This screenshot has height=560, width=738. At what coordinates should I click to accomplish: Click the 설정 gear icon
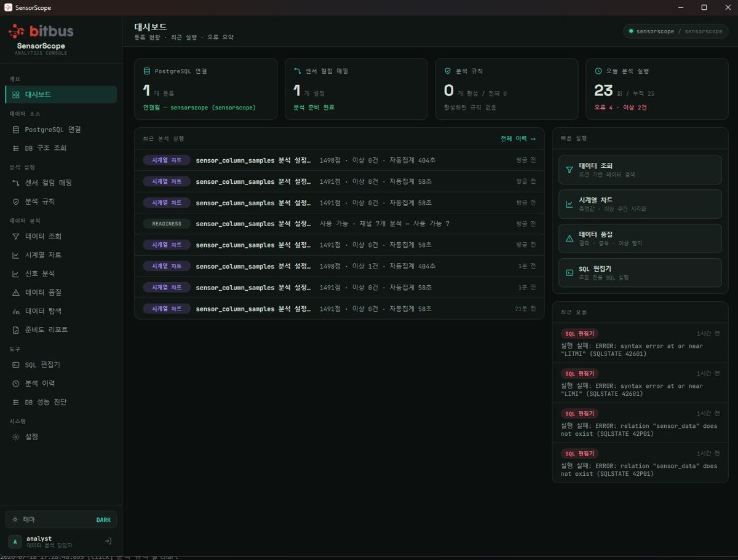click(x=15, y=437)
